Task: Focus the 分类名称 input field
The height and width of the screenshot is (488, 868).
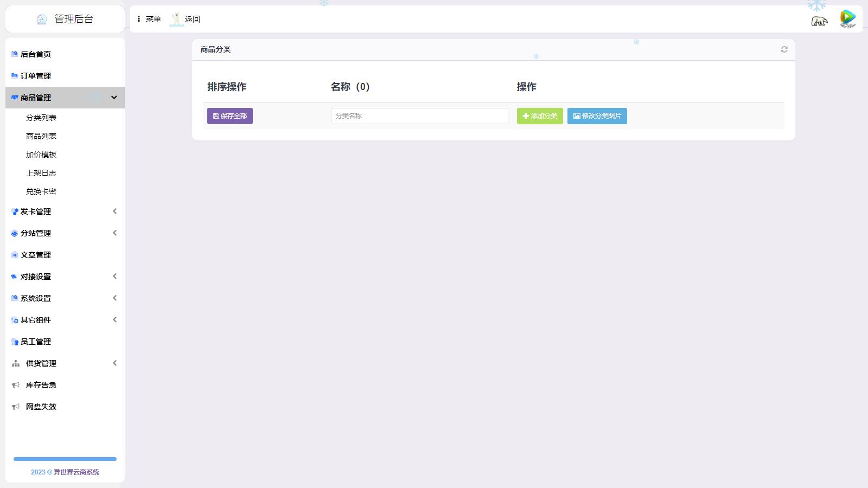Action: pos(419,116)
